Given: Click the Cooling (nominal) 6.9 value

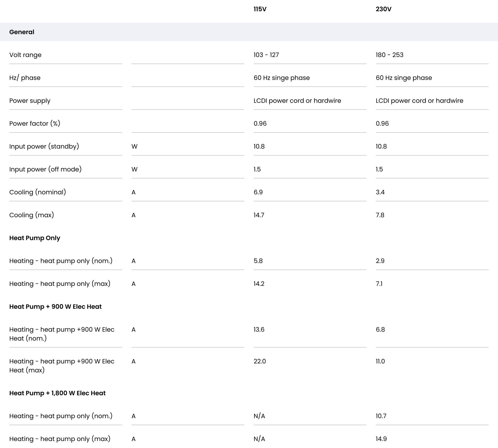Looking at the screenshot, I should click(258, 192).
